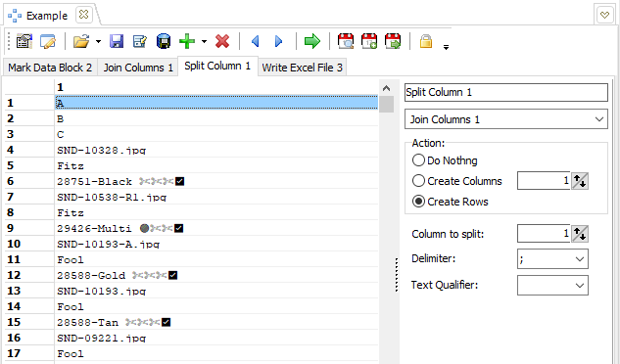Select the Example editor tab
This screenshot has height=364, width=620.
[x=47, y=16]
